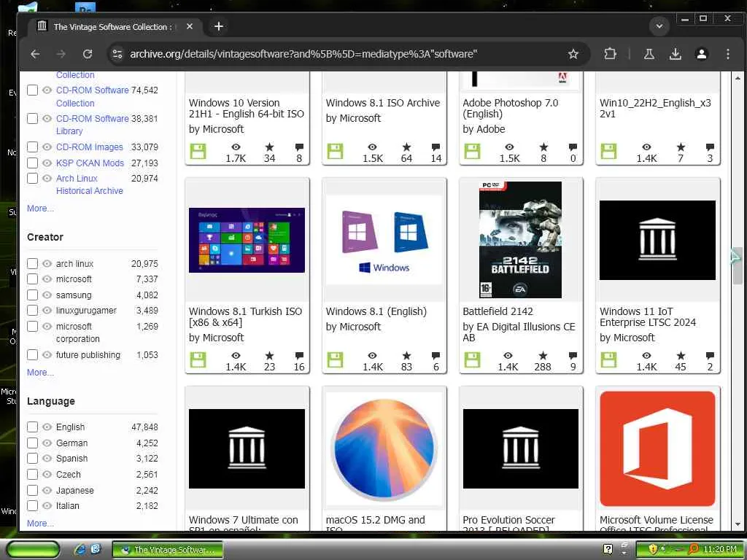Viewport: 747px width, 560px height.
Task: Click the Italian language checkbox
Action: [32, 505]
